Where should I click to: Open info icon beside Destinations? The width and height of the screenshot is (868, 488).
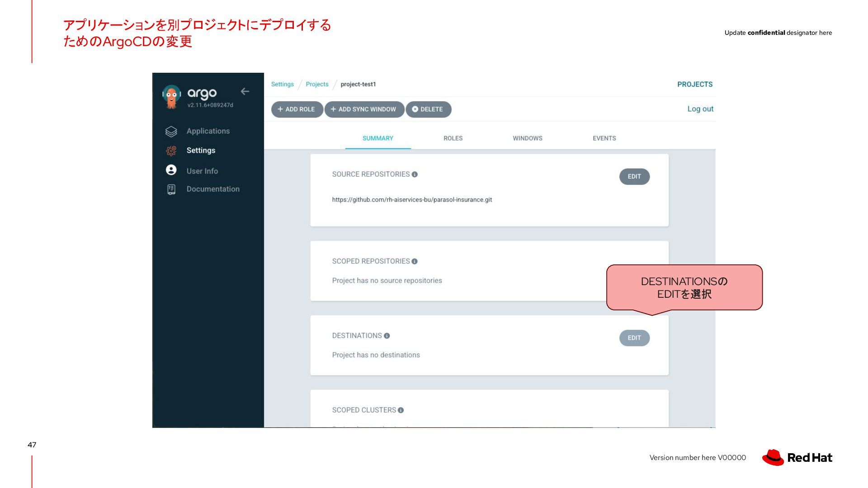coord(387,336)
